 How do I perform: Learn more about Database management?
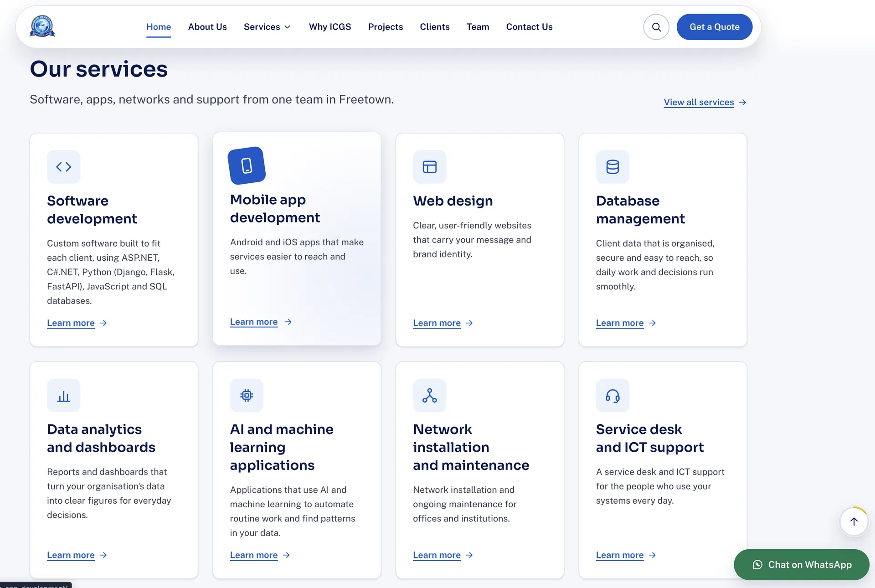tap(626, 323)
